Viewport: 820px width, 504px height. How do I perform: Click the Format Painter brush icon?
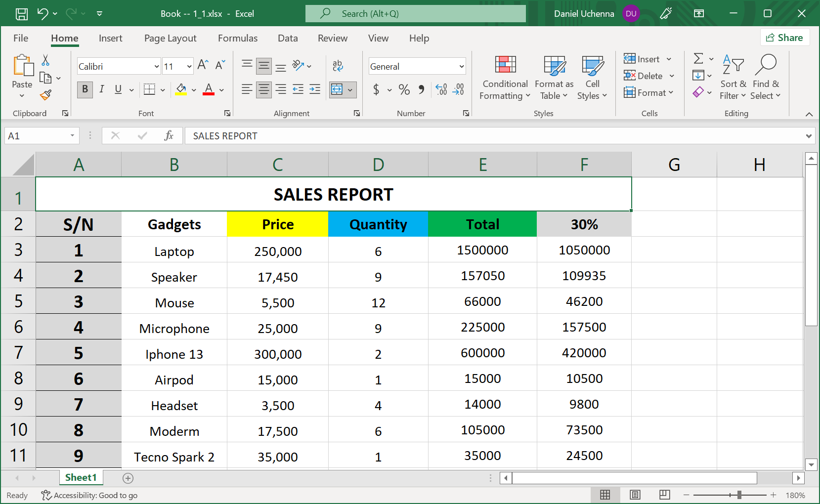click(45, 95)
